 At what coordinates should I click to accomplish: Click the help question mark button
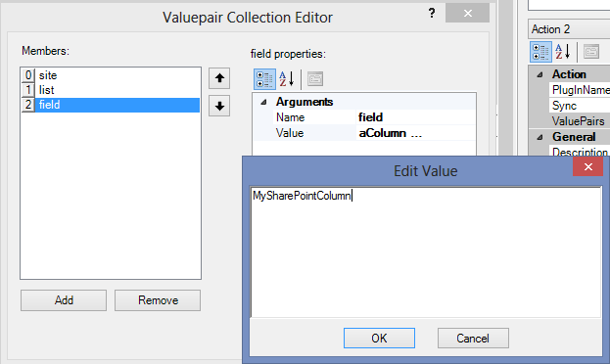tap(432, 14)
